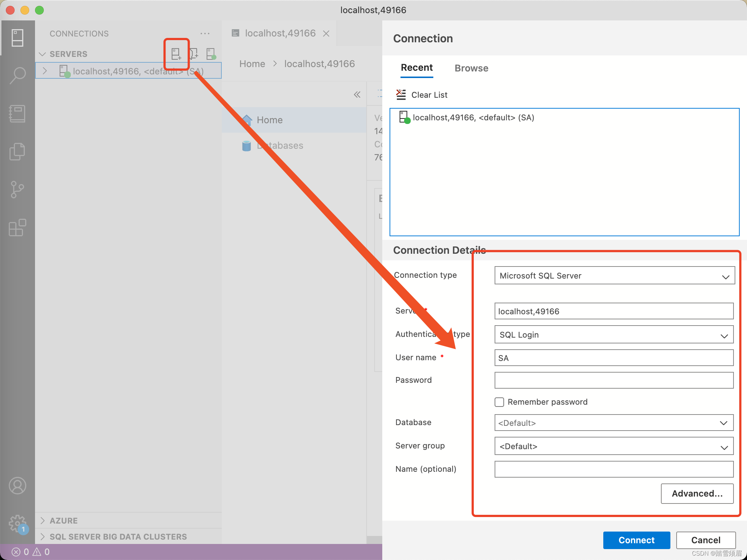Image resolution: width=747 pixels, height=560 pixels.
Task: Expand the localhost,49166 server tree node
Action: [x=44, y=71]
